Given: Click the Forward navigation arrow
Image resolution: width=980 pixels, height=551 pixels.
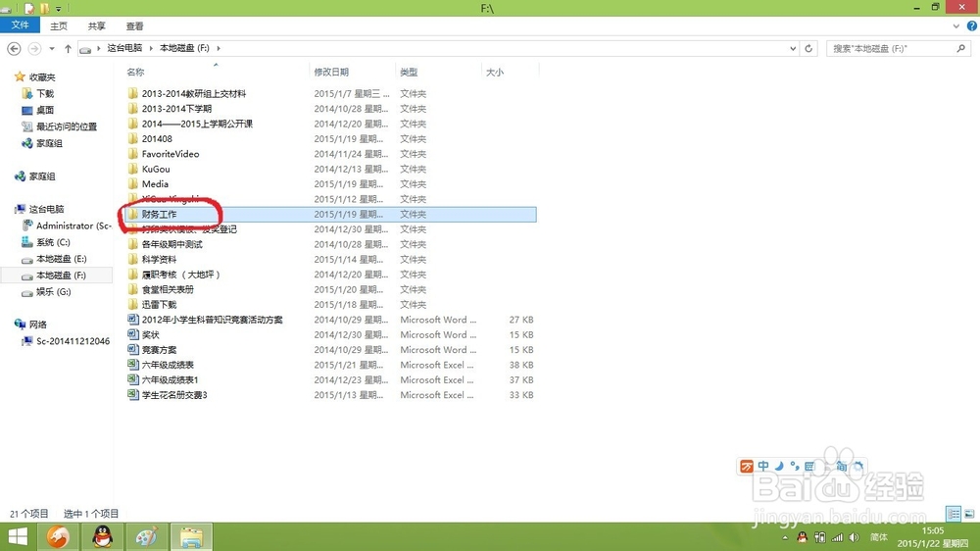Looking at the screenshot, I should point(34,48).
